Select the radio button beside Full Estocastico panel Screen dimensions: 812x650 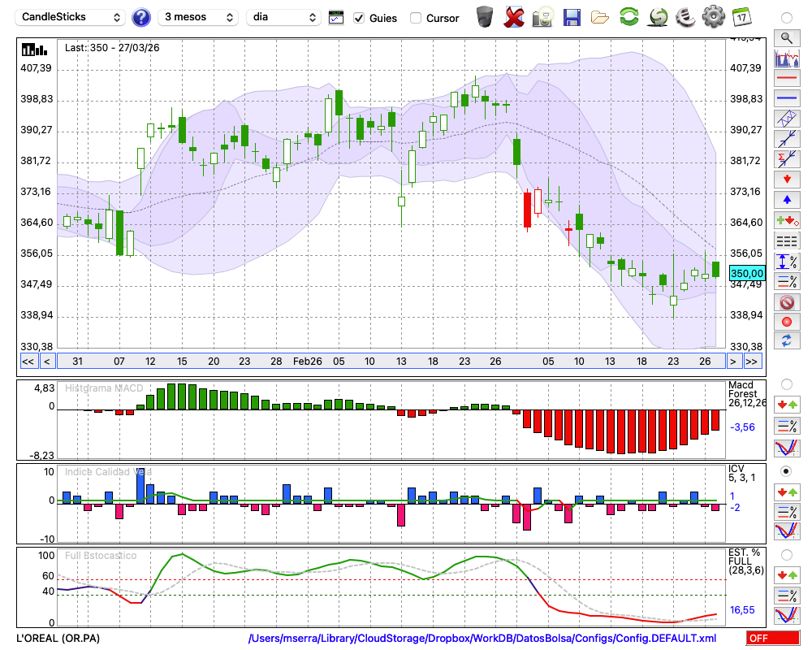pyautogui.click(x=786, y=555)
